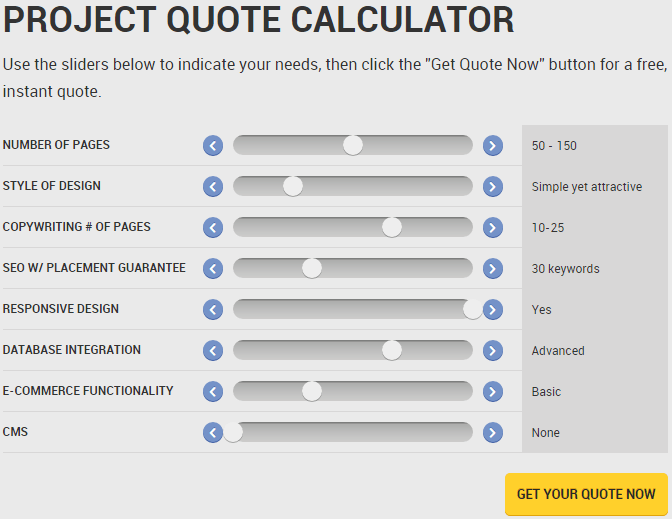Click the Number of Pages slider handle
The height and width of the screenshot is (519, 672).
pyautogui.click(x=352, y=145)
